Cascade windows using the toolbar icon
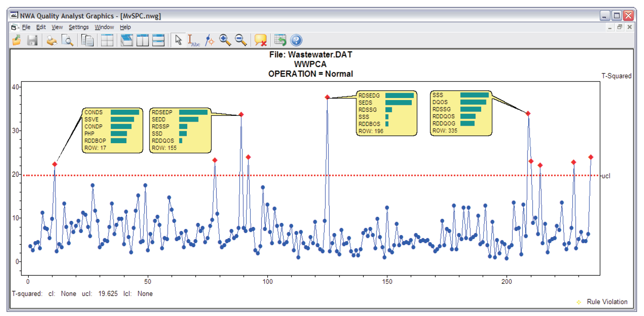The height and width of the screenshot is (316, 644). click(x=127, y=40)
